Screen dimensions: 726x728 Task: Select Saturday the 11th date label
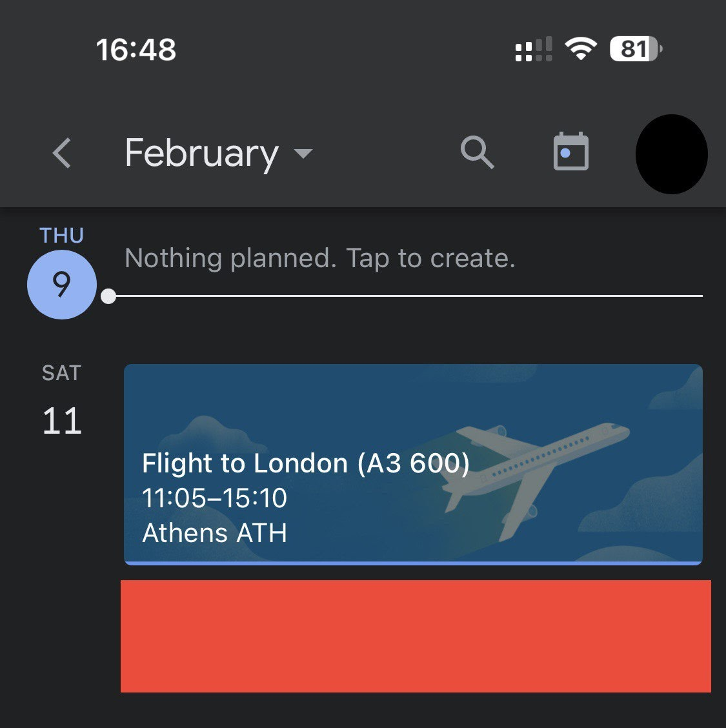tap(61, 397)
